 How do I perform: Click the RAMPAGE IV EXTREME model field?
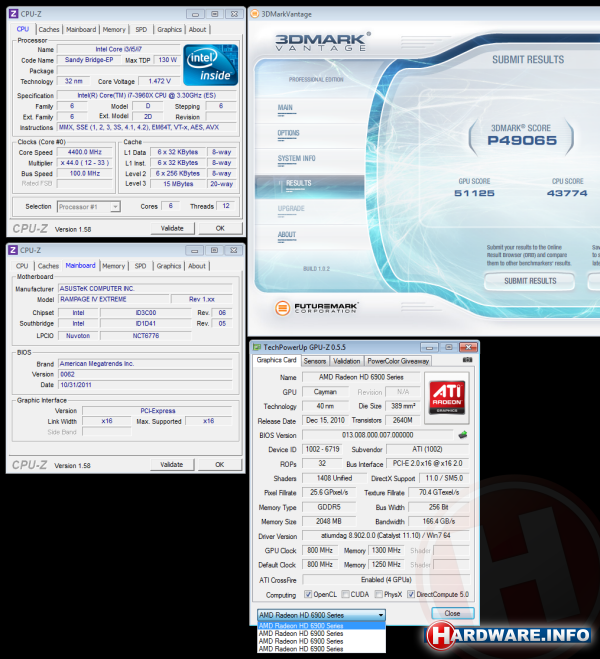coord(114,299)
